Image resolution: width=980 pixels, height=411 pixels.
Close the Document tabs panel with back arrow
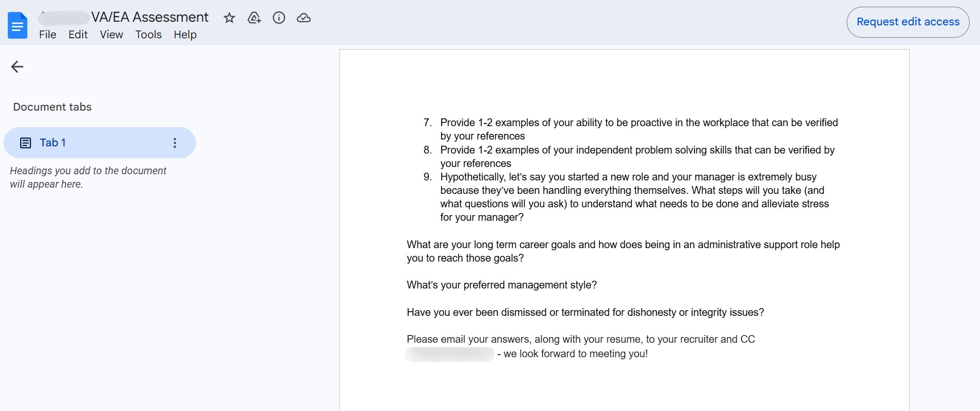[18, 67]
